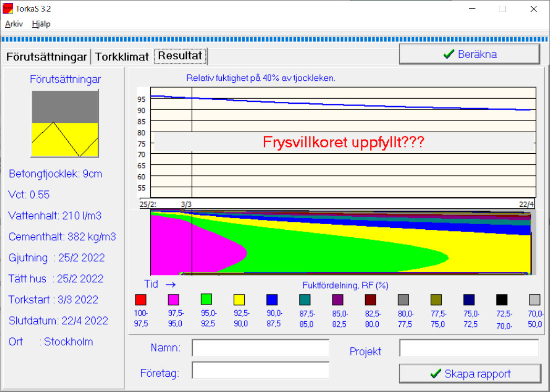Minimize the TorkaS window
Image resolution: width=550 pixels, height=392 pixels.
point(472,9)
